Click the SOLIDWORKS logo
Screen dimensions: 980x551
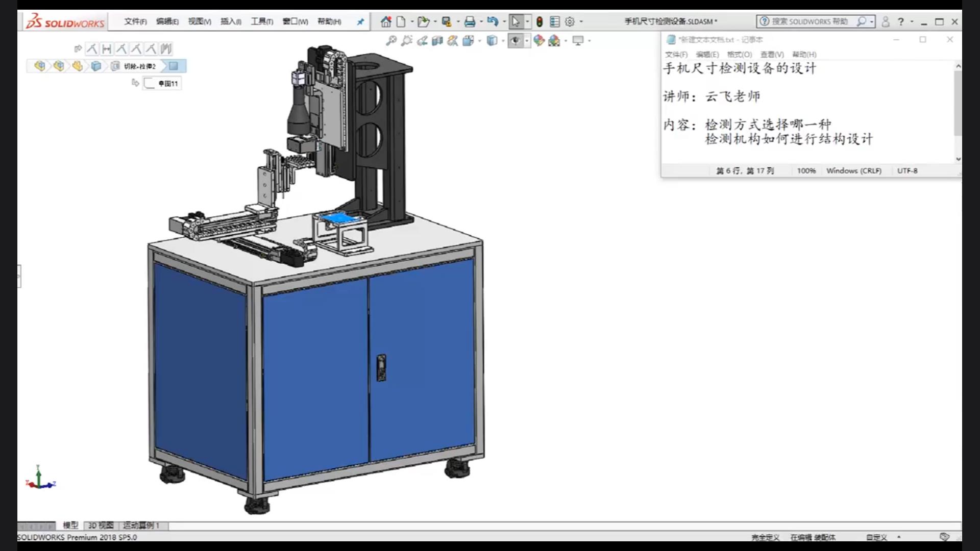[65, 22]
